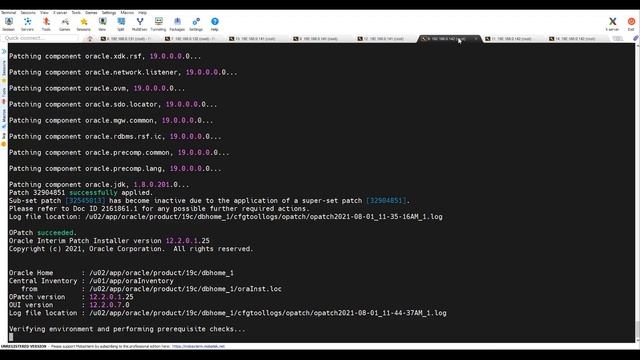Click the first Log file location path
Screen dimensions: 640x360
pos(264,217)
